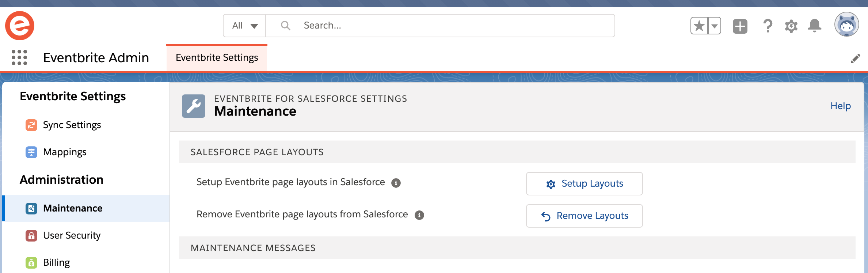The image size is (868, 273).
Task: Show info tooltip for Remove Eventbrite layouts
Action: (419, 215)
